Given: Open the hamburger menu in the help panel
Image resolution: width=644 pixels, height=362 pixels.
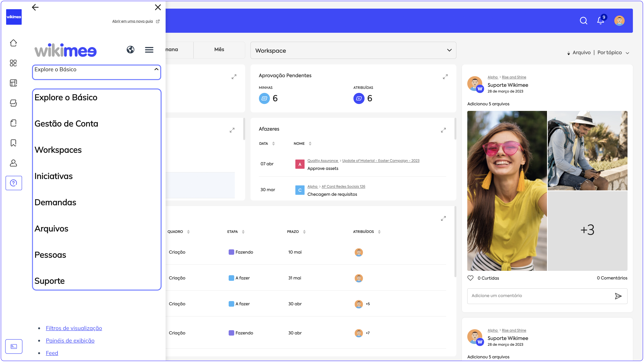Looking at the screenshot, I should click(x=149, y=50).
